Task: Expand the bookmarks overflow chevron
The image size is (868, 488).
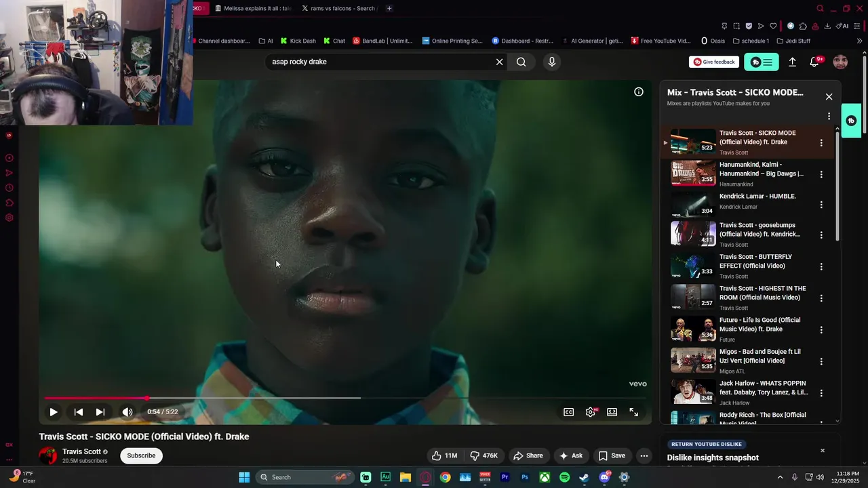Action: pos(860,41)
